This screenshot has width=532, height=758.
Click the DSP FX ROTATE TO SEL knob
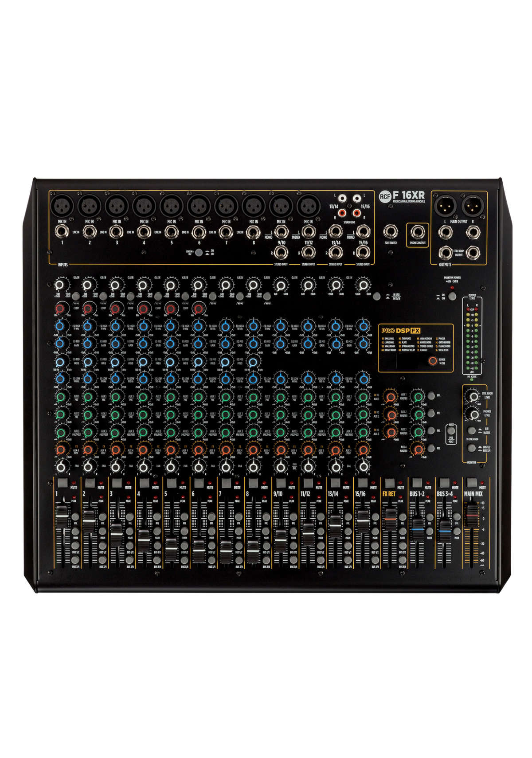click(x=432, y=361)
